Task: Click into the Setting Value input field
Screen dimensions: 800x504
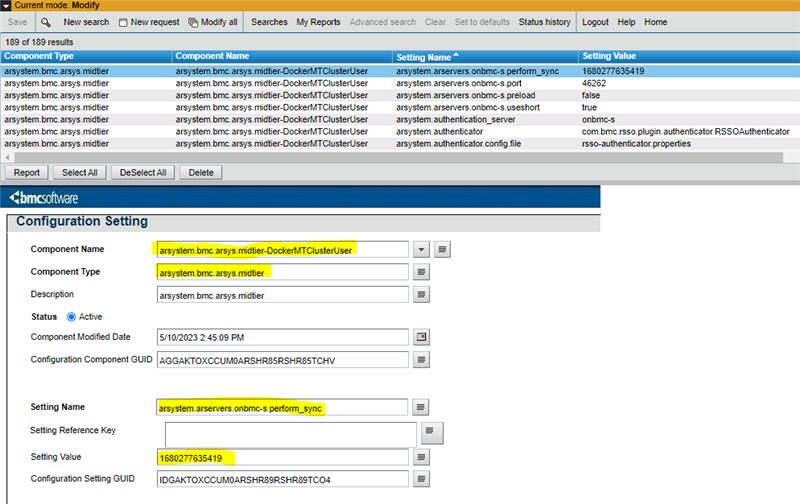Action: tap(282, 457)
